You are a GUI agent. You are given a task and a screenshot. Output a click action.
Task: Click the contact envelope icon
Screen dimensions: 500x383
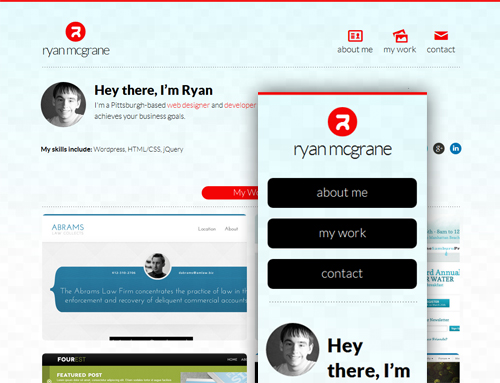coord(441,35)
